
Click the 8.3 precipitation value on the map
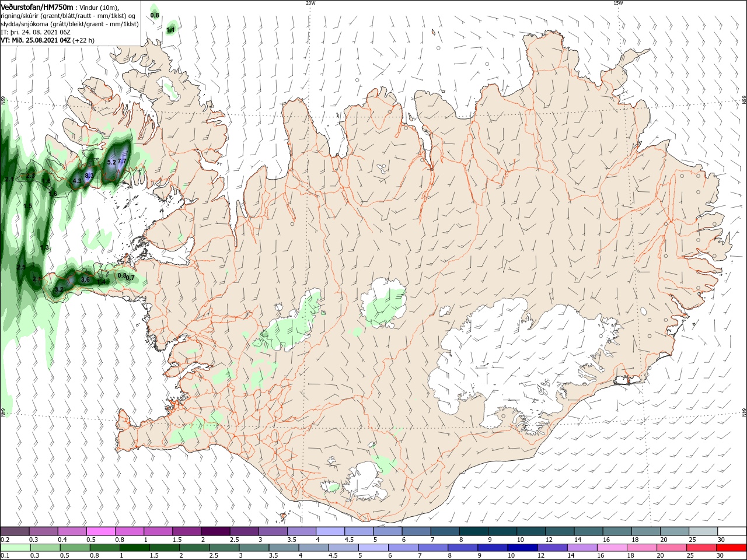(89, 176)
